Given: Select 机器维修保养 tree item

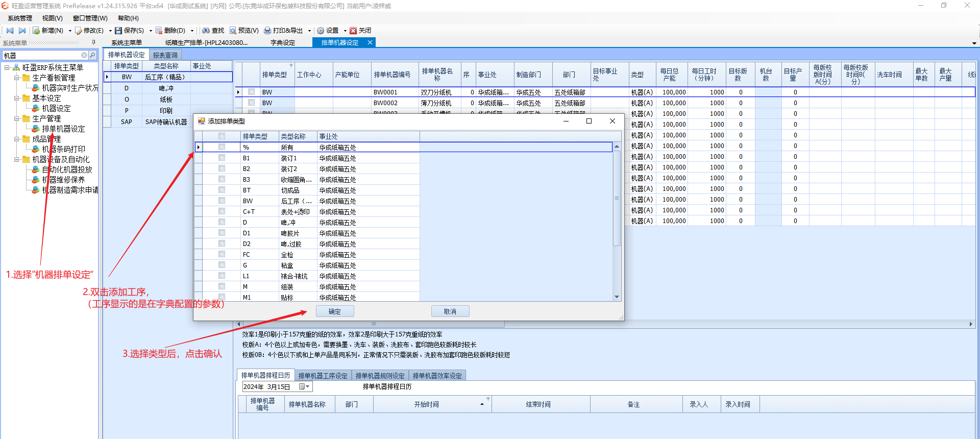Looking at the screenshot, I should pyautogui.click(x=63, y=180).
